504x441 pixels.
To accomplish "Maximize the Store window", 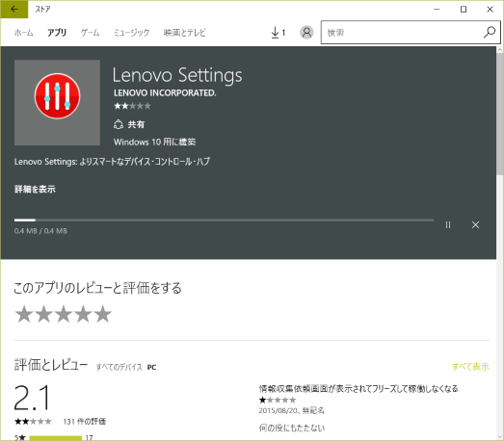I will pyautogui.click(x=464, y=10).
